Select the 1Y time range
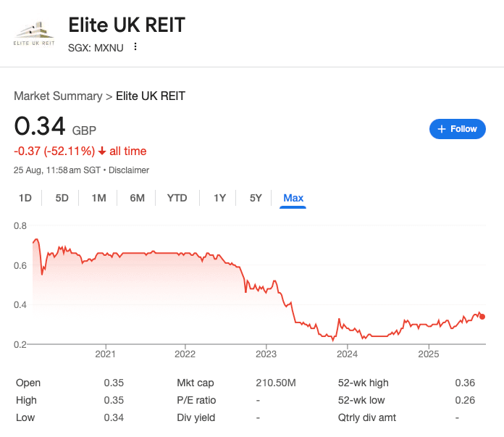 pyautogui.click(x=219, y=198)
